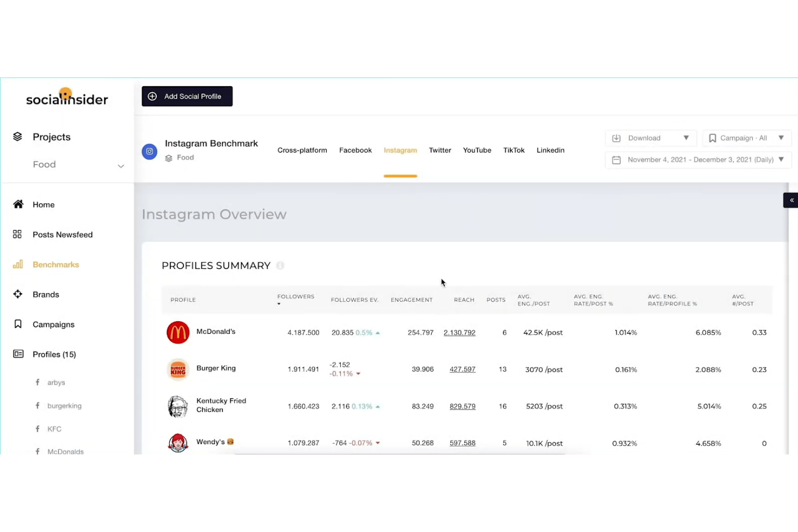
Task: Expand the Food project selector in the sidebar
Action: click(79, 164)
